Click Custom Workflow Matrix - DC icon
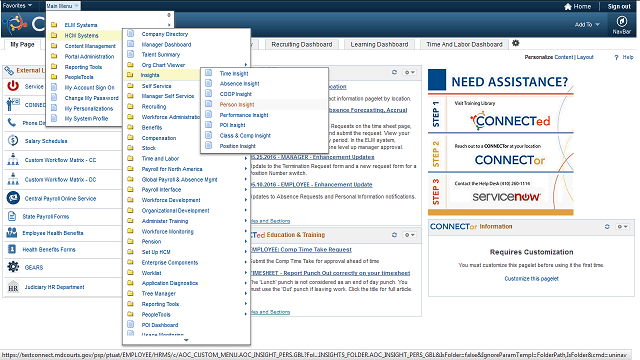The width and height of the screenshot is (640, 360). (13, 179)
